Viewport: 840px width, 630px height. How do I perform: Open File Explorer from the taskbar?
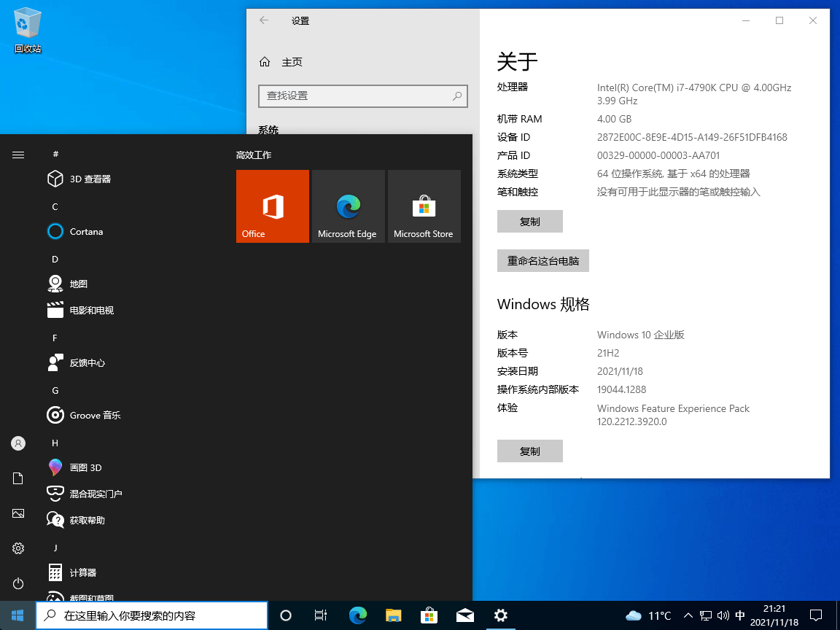coord(394,615)
